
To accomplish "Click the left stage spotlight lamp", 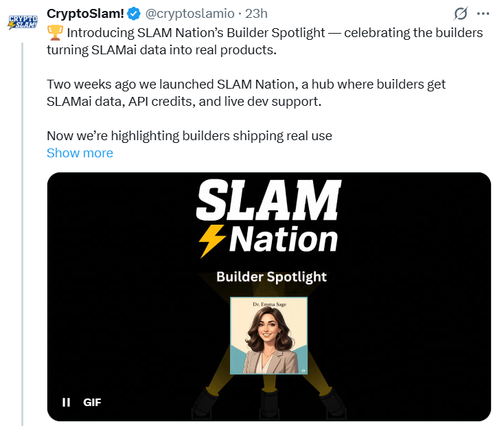I will click(x=204, y=404).
